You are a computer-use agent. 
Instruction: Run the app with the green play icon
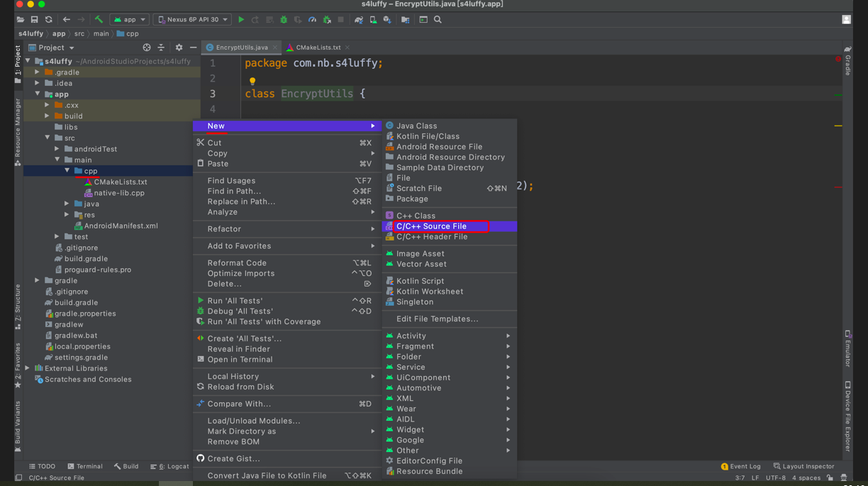coord(241,20)
